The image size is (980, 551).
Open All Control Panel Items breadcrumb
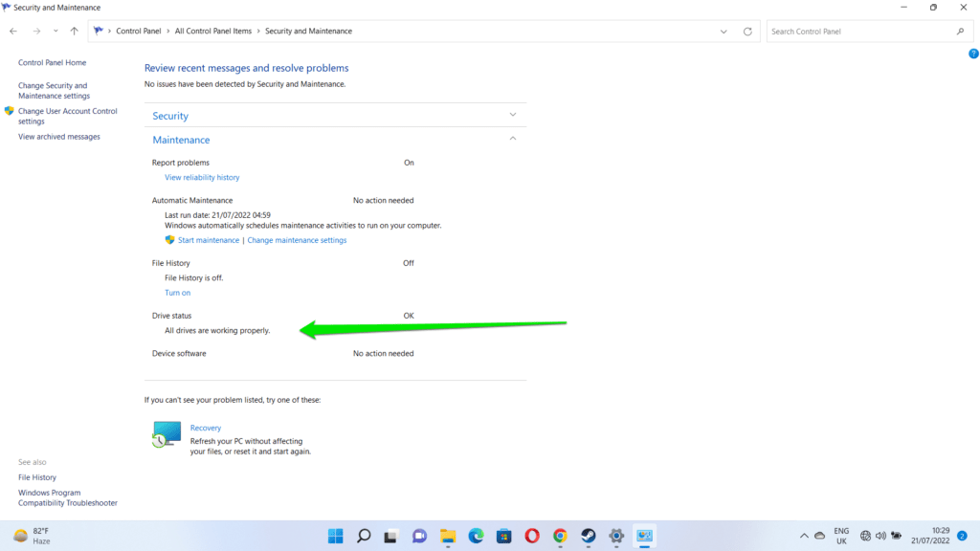tap(212, 31)
